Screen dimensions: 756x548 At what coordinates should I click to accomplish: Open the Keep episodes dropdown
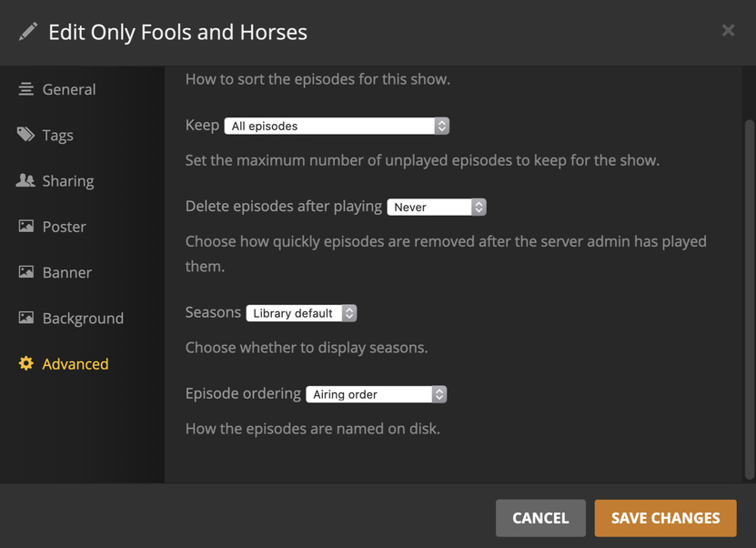(337, 126)
